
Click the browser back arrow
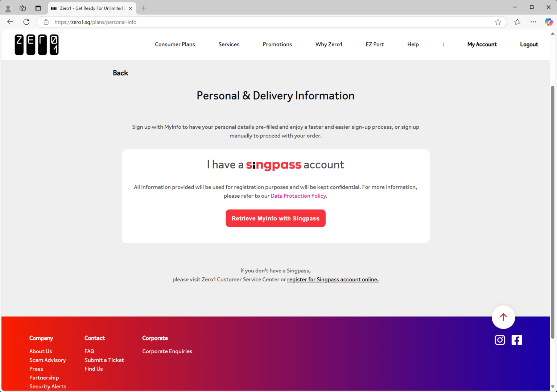[x=10, y=22]
